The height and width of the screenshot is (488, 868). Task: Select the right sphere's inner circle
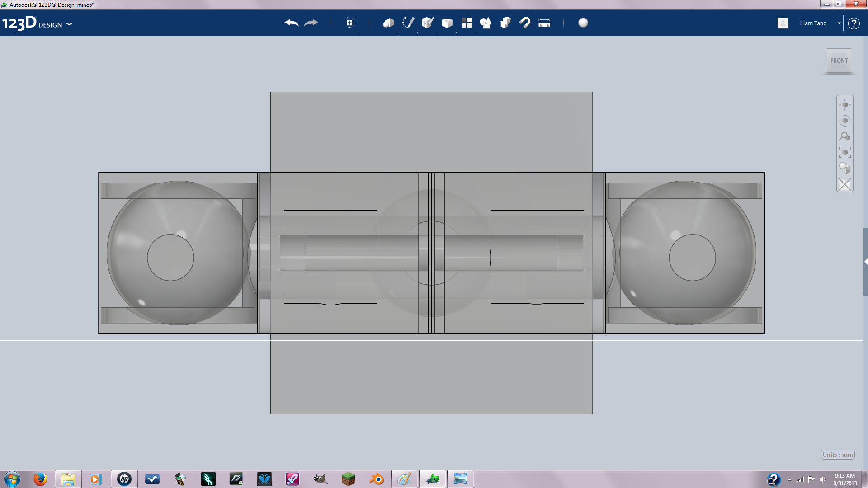point(692,258)
